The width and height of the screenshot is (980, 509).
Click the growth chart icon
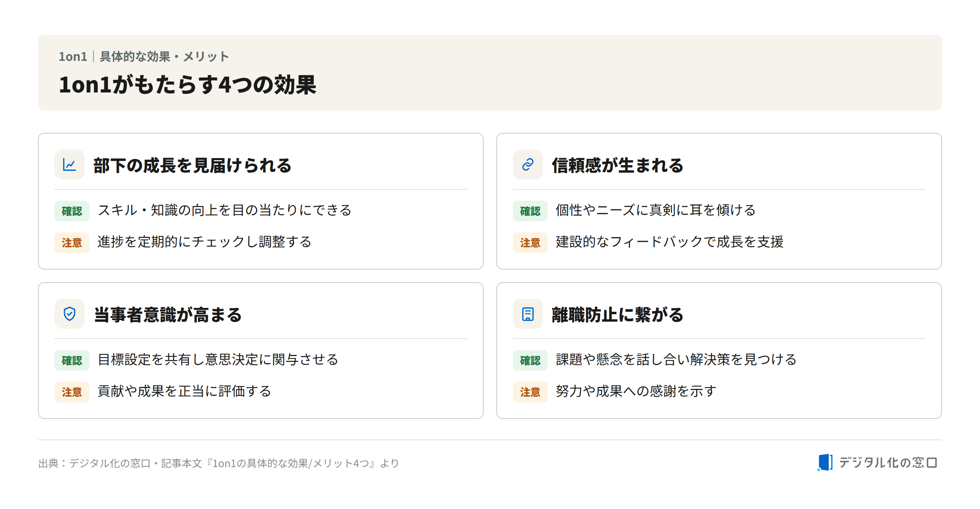coord(70,164)
